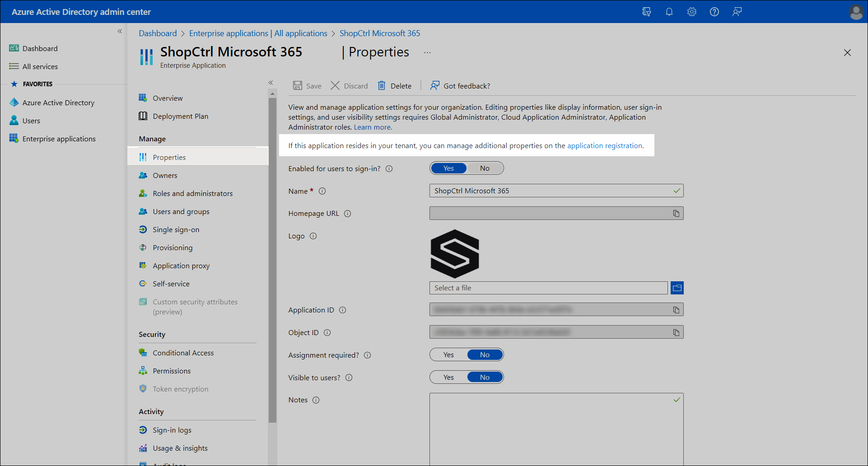Open Azure Active Directory favorite

click(58, 103)
